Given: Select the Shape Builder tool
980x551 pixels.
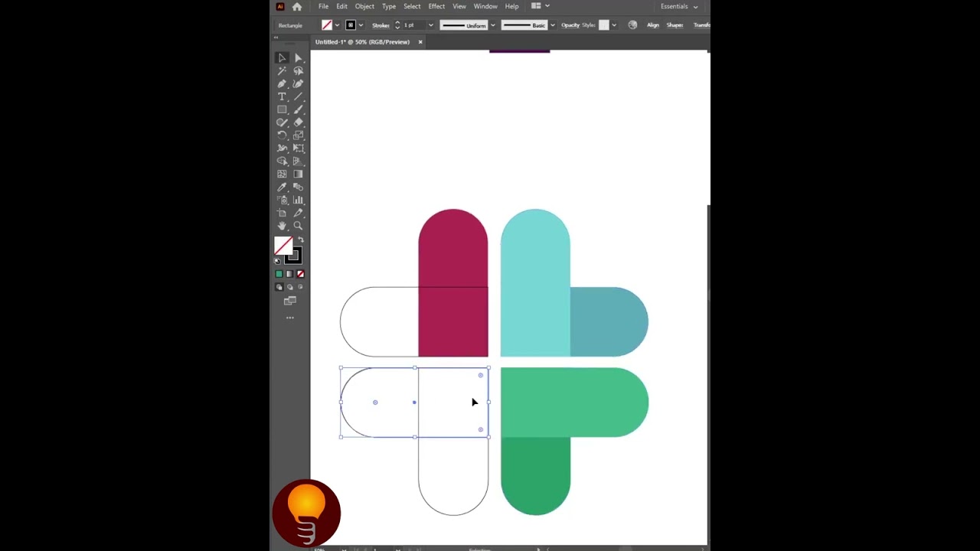Looking at the screenshot, I should point(282,161).
